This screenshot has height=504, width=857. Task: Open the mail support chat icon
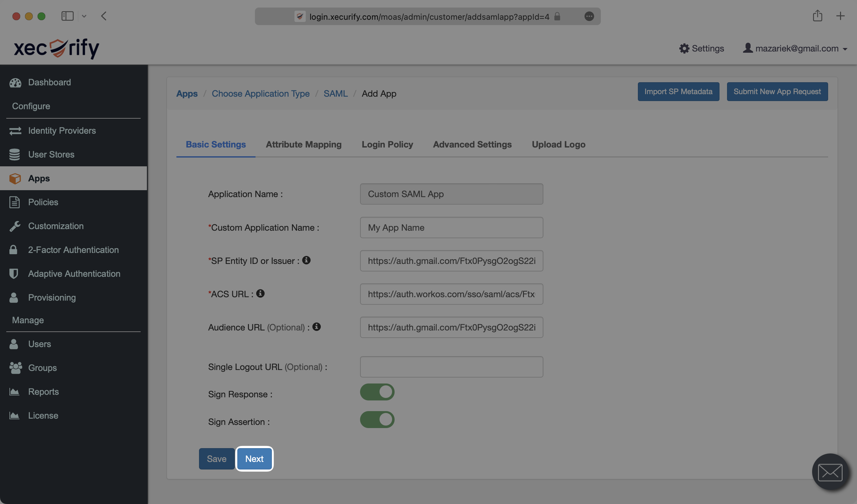830,472
